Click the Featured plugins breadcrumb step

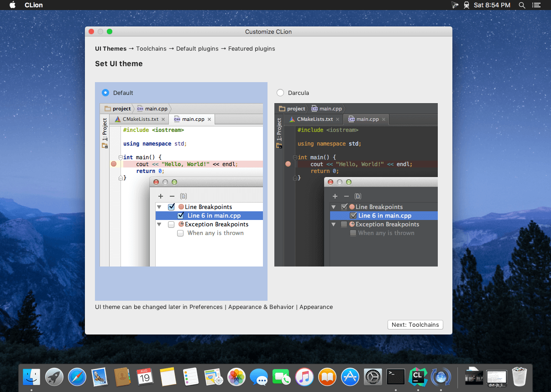click(252, 49)
